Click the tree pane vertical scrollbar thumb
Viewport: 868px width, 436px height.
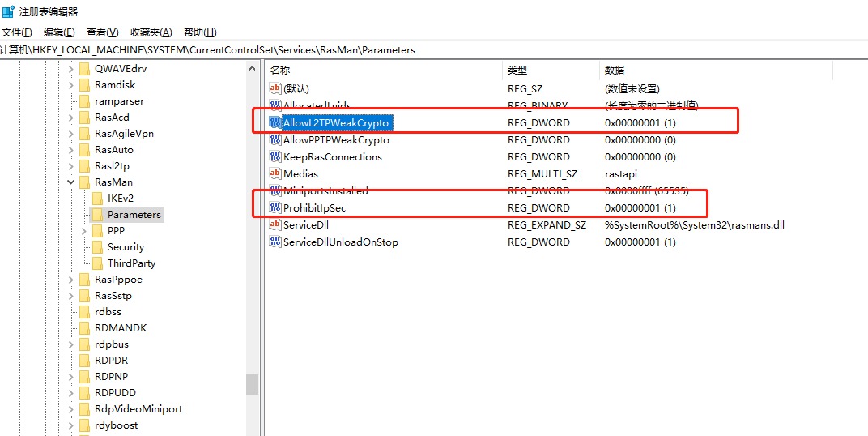[x=253, y=383]
